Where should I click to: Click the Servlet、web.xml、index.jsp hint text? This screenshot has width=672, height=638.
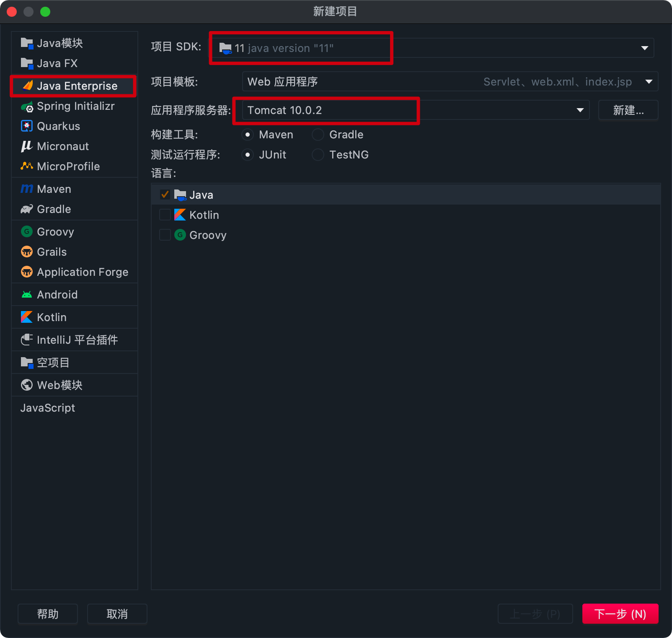click(558, 82)
